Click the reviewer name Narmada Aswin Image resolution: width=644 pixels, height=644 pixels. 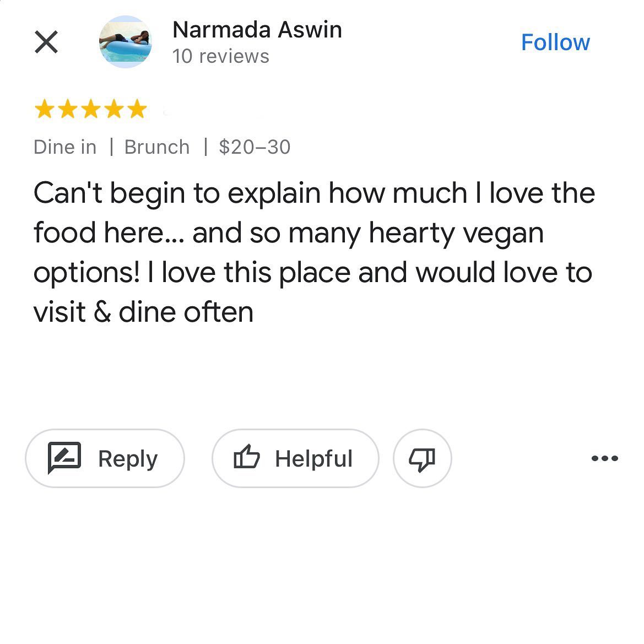[x=257, y=30]
